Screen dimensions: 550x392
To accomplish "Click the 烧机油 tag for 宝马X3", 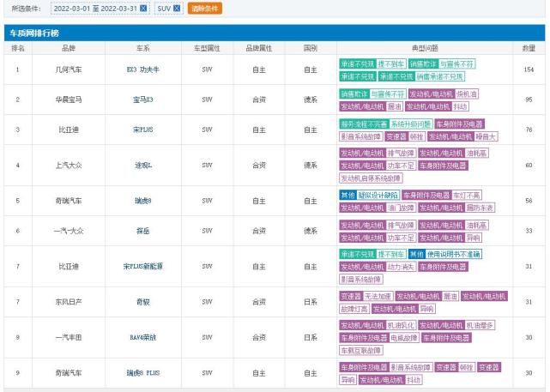I will click(x=467, y=94).
